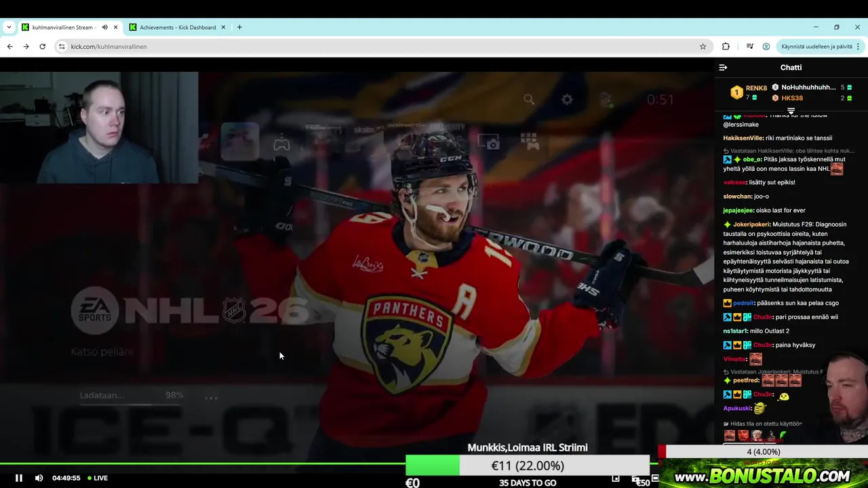Click the green stream progress bar
868x488 pixels.
203,464
